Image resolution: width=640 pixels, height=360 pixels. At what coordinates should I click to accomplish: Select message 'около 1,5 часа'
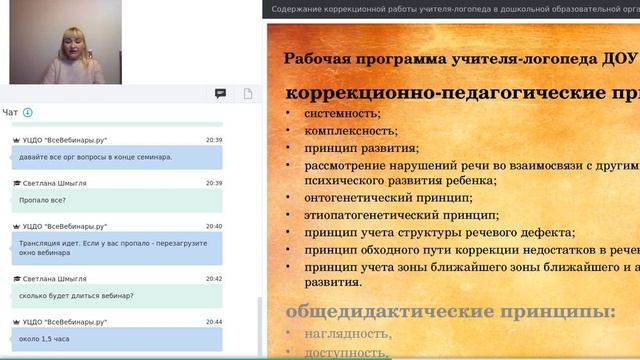117,339
